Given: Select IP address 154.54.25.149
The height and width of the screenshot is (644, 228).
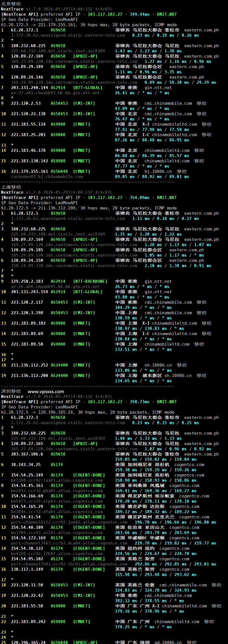Looking at the screenshot, I should tap(27, 475).
